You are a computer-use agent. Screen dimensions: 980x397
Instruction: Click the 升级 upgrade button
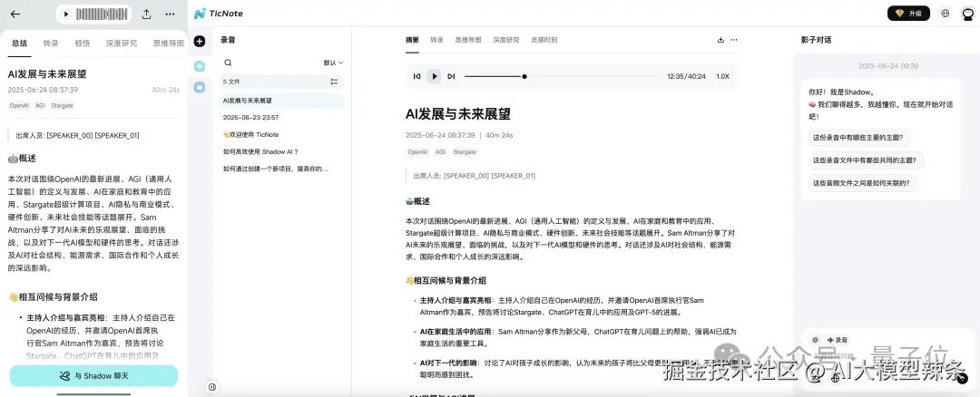pos(908,13)
